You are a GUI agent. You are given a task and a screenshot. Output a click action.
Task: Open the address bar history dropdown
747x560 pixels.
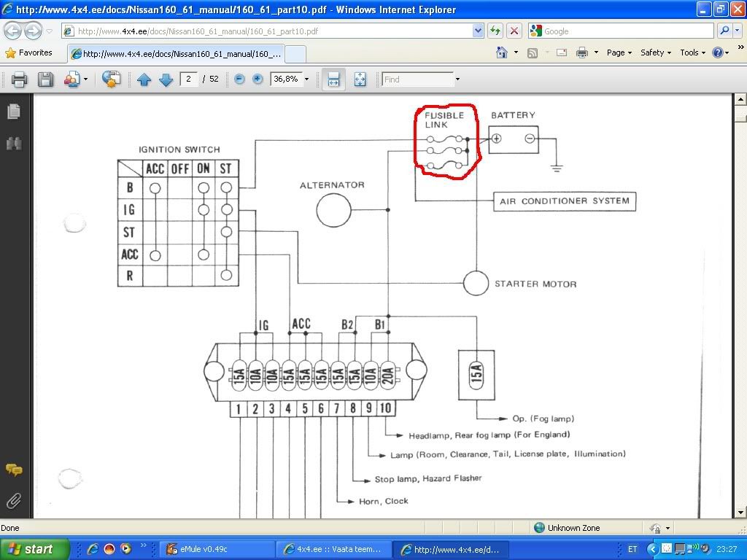pos(478,31)
